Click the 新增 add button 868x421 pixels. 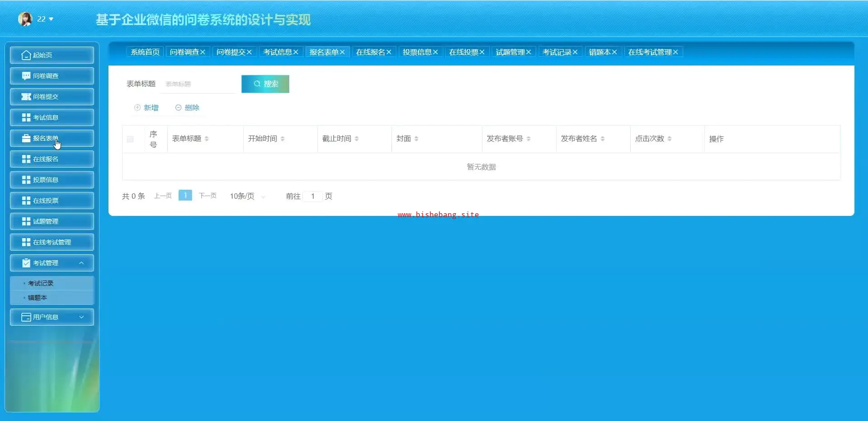pos(146,108)
